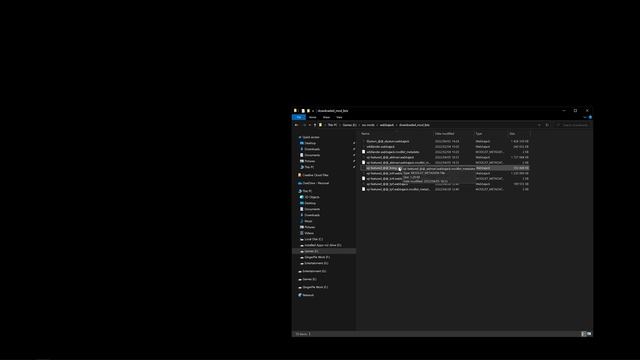Refresh the folder from the address bar
The width and height of the screenshot is (640, 360).
tap(547, 125)
